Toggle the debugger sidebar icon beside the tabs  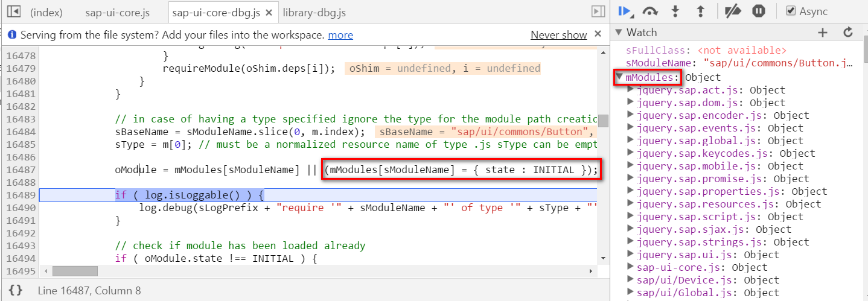pyautogui.click(x=598, y=11)
